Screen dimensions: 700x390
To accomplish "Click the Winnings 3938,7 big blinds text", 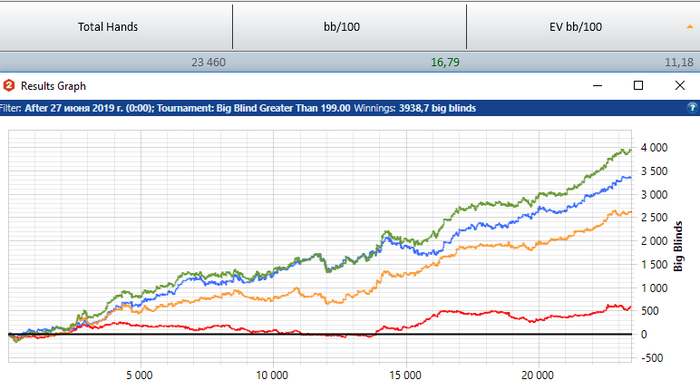I will (415, 108).
